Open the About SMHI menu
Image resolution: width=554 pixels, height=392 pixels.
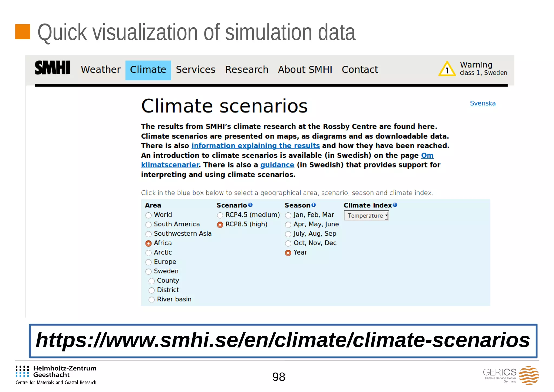[x=305, y=70]
